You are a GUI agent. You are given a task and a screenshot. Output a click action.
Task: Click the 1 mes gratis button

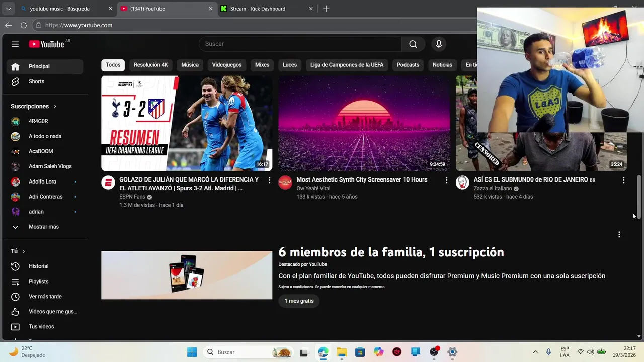[299, 301]
